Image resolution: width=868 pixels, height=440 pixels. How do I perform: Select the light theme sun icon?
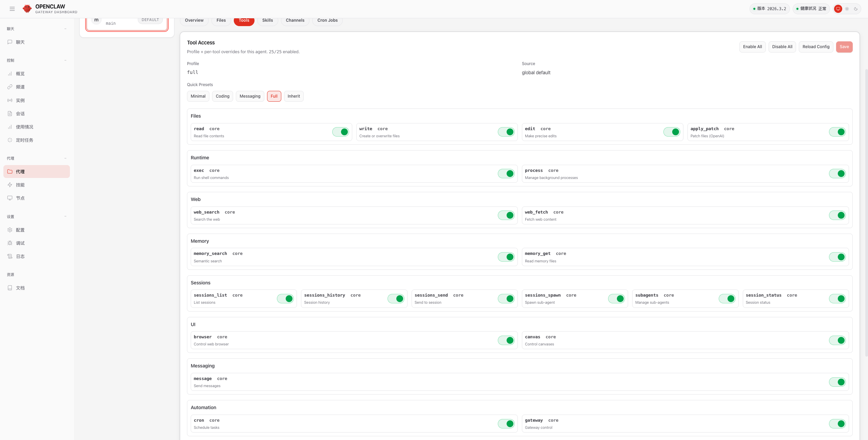coord(847,9)
